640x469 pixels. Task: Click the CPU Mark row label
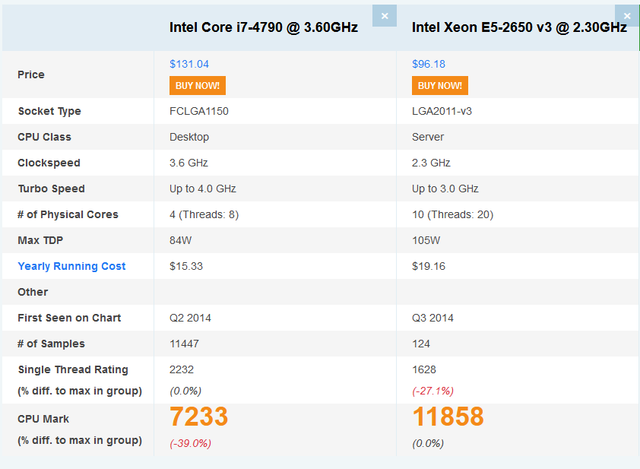pos(43,419)
